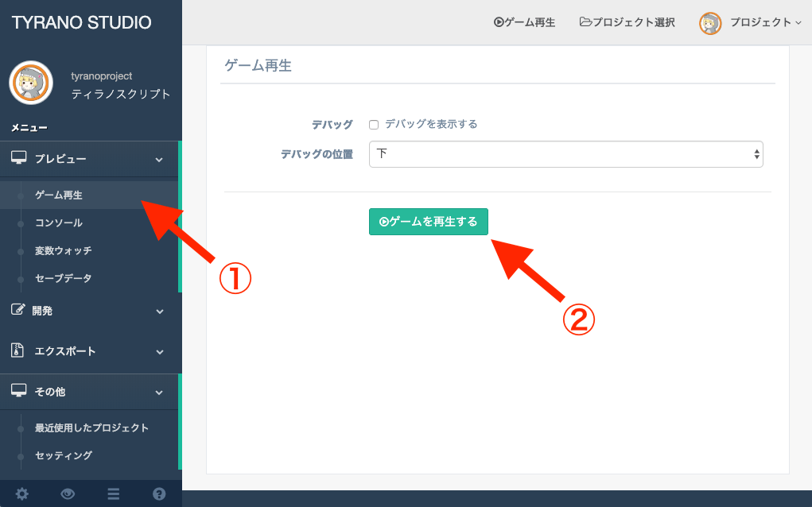
Task: Click ゲーム再生 link in top bar
Action: pyautogui.click(x=524, y=22)
